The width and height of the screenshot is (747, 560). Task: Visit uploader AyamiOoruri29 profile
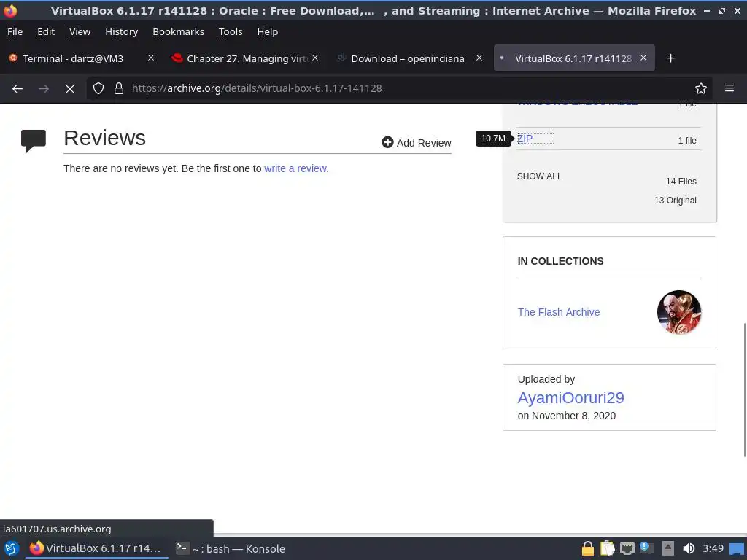coord(570,397)
